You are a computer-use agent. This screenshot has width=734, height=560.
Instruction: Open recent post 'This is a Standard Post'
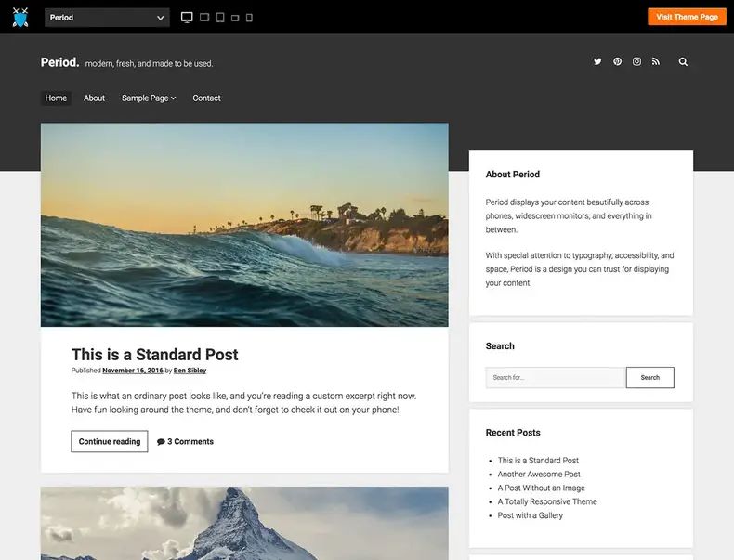538,461
